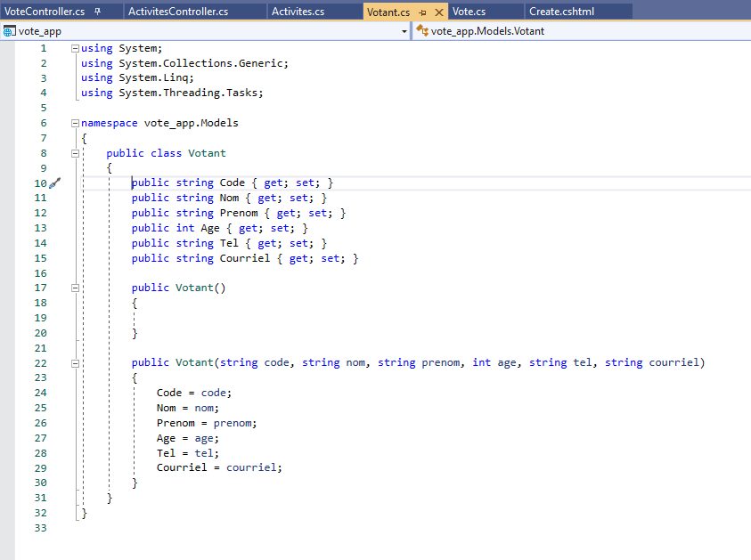This screenshot has height=560, width=751.
Task: Click the 'Age = age;' assignment
Action: (x=188, y=438)
